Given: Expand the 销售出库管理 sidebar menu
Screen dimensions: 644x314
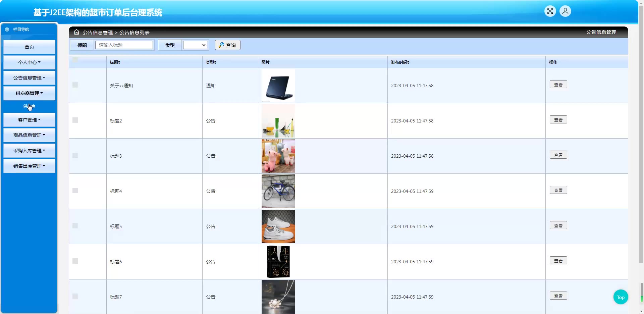Looking at the screenshot, I should coord(29,166).
